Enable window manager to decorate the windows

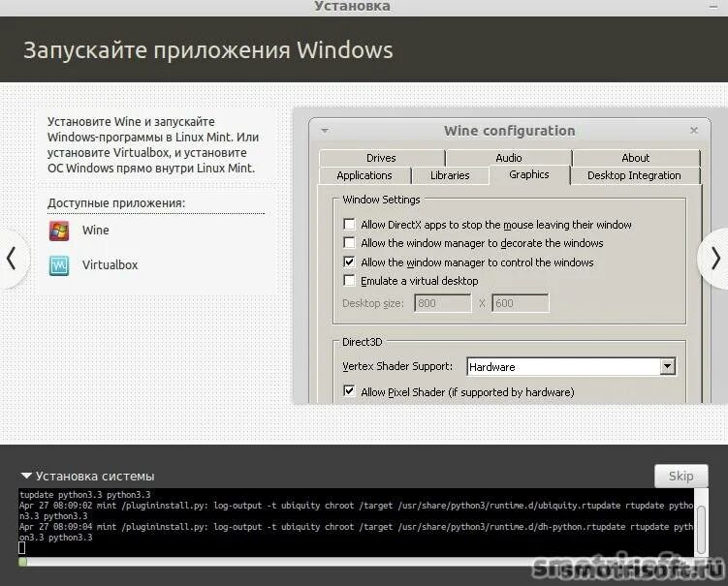(x=349, y=243)
